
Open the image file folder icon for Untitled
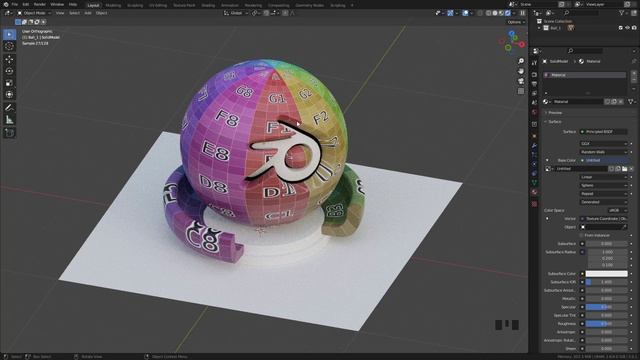(x=624, y=169)
